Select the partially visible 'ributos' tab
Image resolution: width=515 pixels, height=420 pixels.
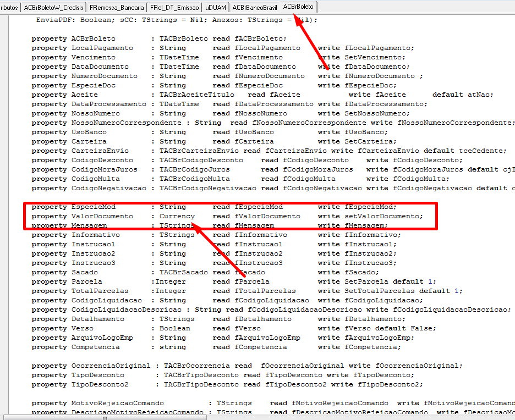tap(9, 7)
